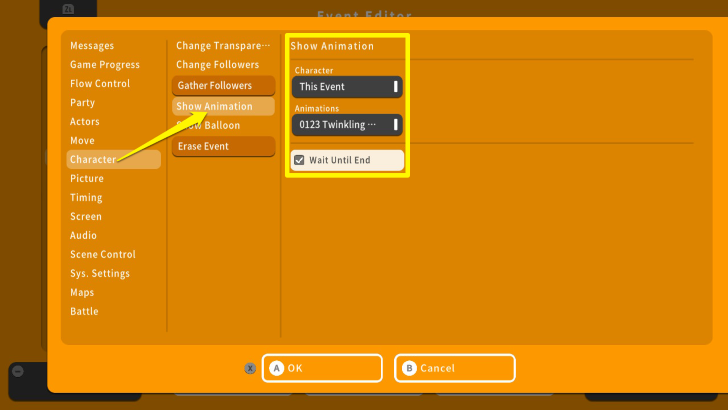Choose the Show Balloon command
728x410 pixels.
[x=208, y=125]
